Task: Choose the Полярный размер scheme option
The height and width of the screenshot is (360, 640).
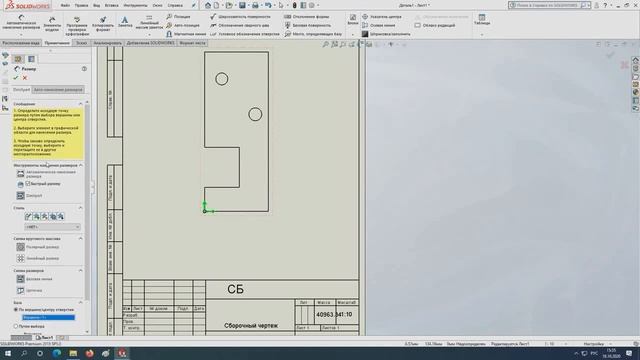Action: coord(38,247)
